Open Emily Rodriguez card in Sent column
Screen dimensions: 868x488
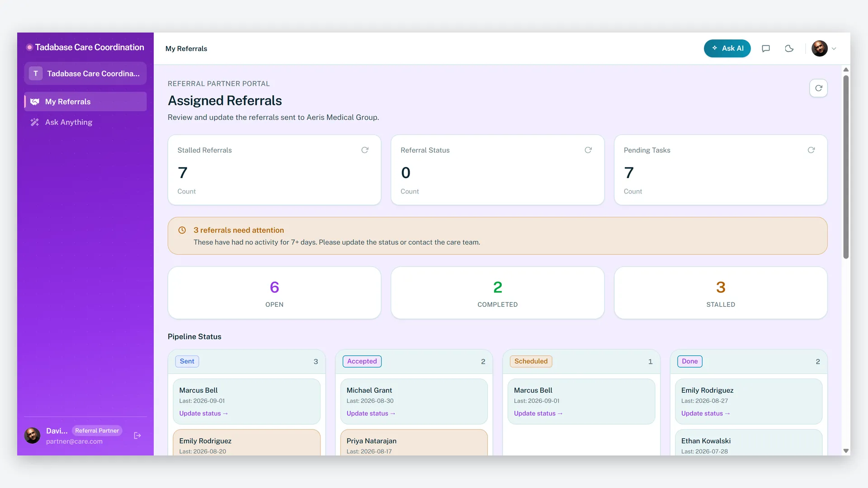click(x=246, y=443)
